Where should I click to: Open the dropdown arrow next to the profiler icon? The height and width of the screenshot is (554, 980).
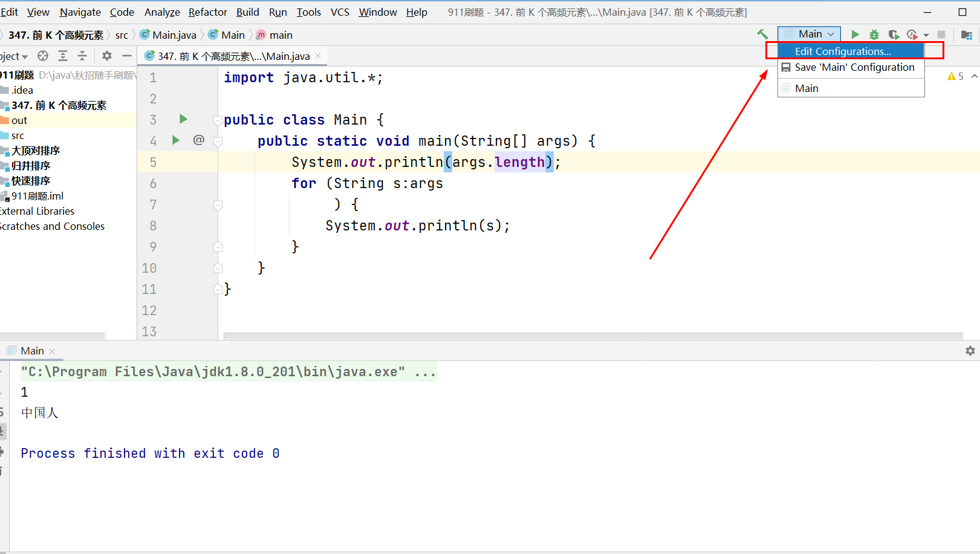[926, 35]
